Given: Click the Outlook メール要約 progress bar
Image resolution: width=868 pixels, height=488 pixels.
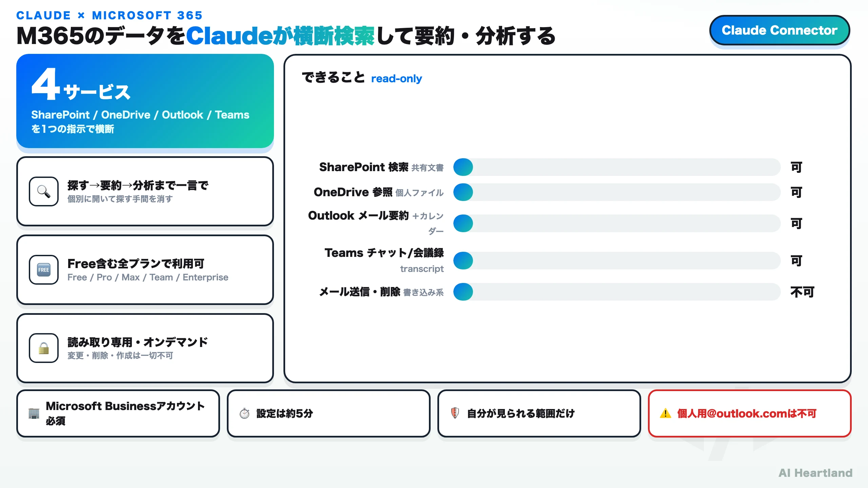Looking at the screenshot, I should click(x=617, y=223).
